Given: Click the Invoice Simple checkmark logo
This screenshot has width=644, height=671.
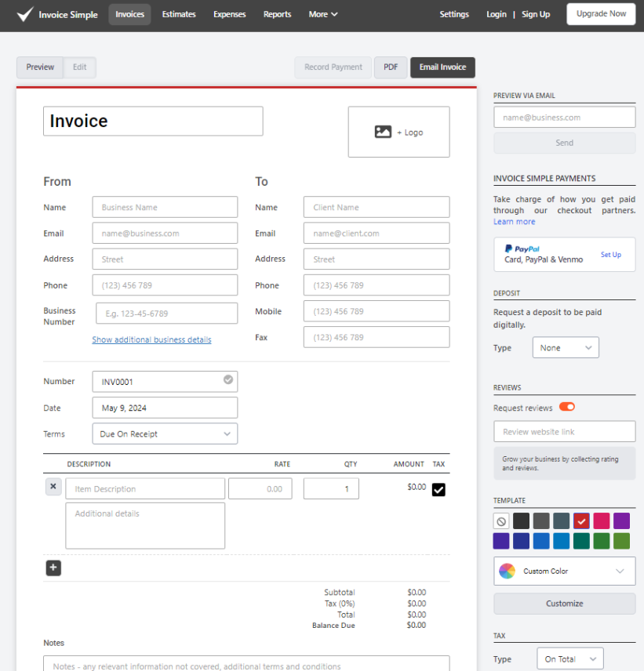Looking at the screenshot, I should pos(25,14).
